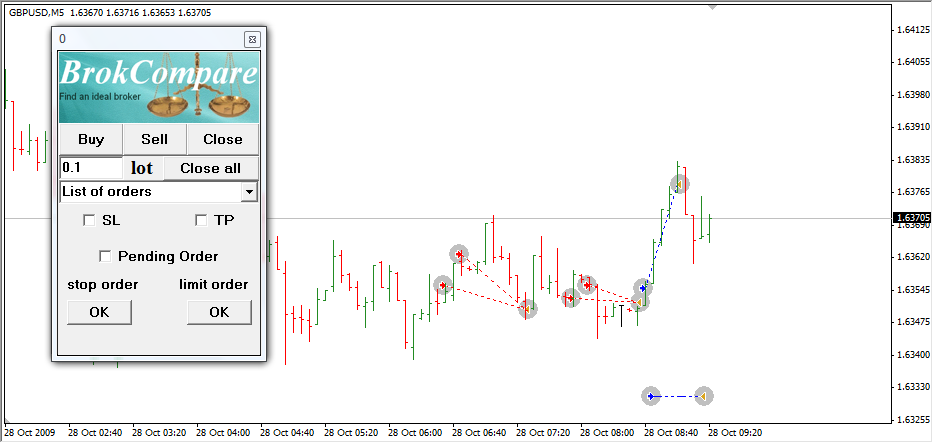Select the leftmost red sell trade marker
This screenshot has height=443, width=933.
(x=443, y=286)
